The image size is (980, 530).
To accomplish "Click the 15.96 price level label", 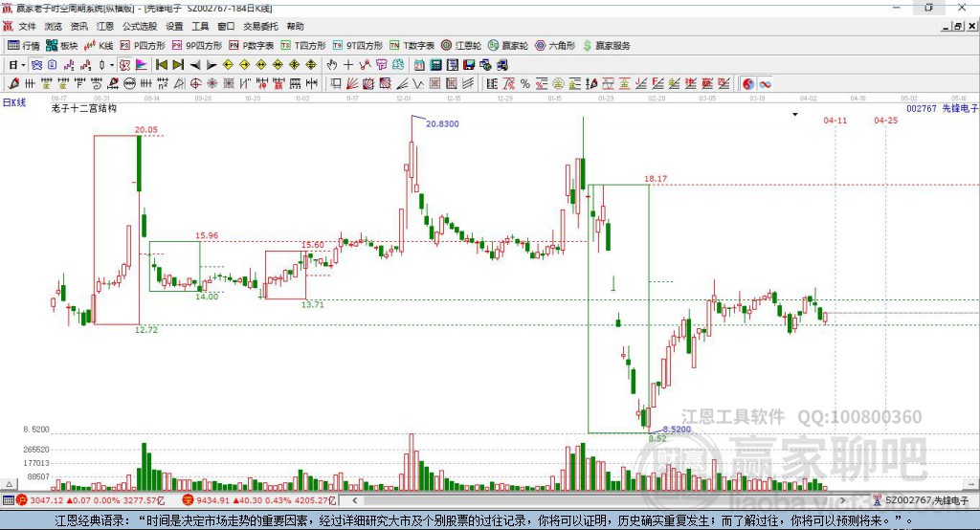I will (x=207, y=235).
